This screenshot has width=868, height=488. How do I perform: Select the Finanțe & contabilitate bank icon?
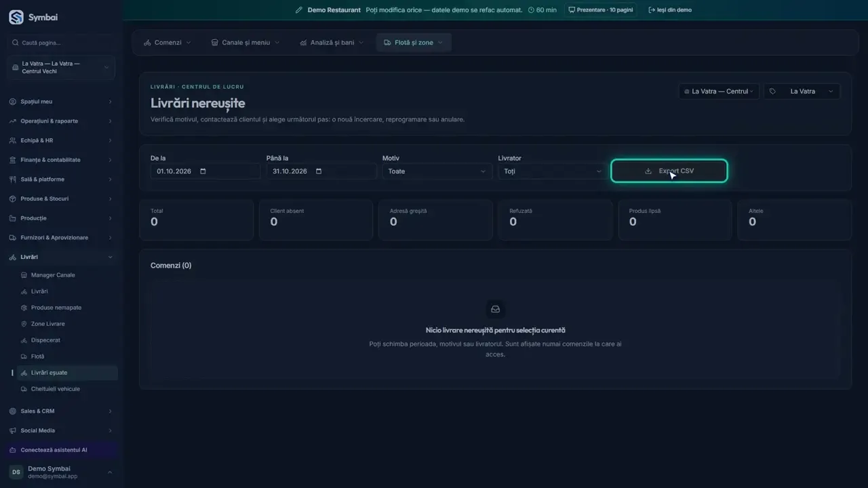[x=13, y=160]
